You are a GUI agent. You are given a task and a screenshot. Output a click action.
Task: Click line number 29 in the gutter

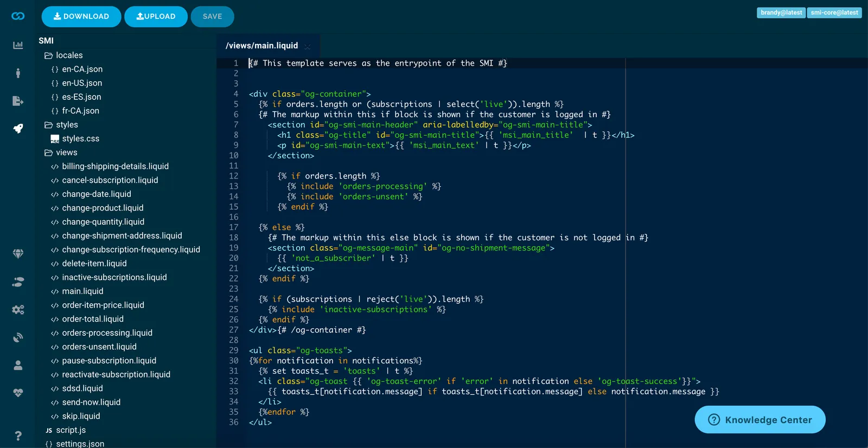click(x=233, y=350)
